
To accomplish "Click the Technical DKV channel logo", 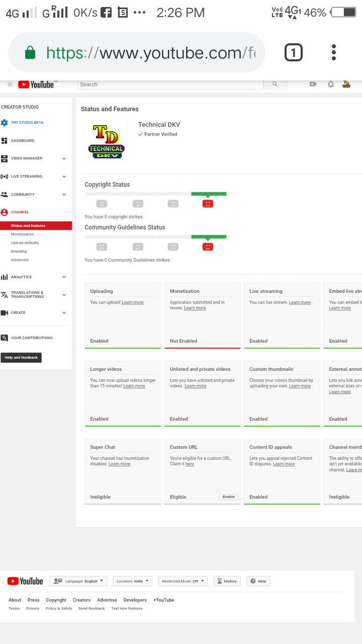I will (106, 141).
